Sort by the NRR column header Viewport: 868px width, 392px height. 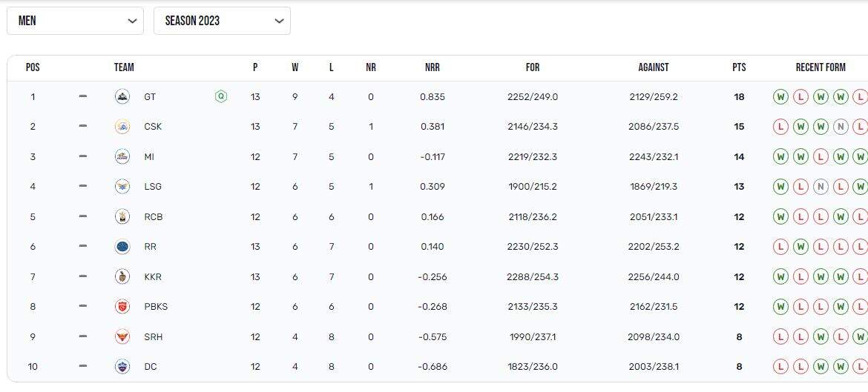(x=433, y=67)
